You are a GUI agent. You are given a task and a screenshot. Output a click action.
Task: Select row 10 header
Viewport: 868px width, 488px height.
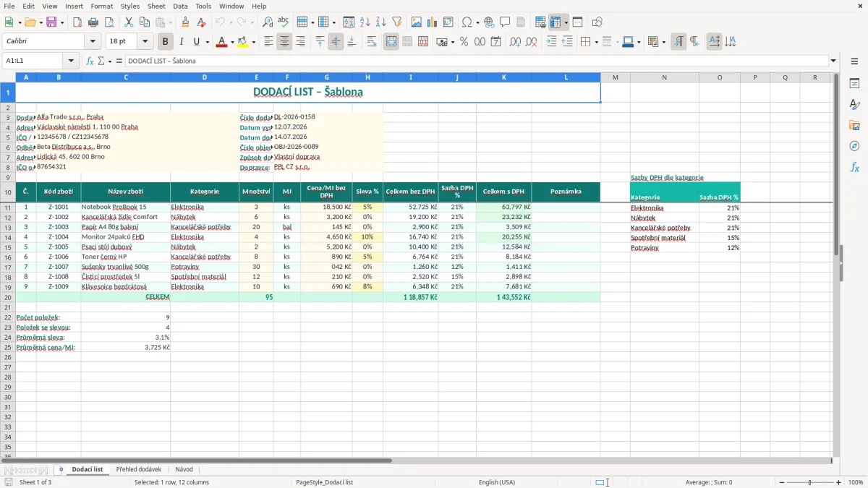(x=8, y=192)
